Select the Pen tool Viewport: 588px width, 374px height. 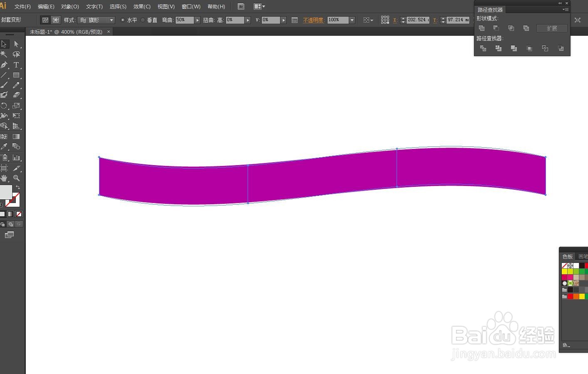[4, 65]
